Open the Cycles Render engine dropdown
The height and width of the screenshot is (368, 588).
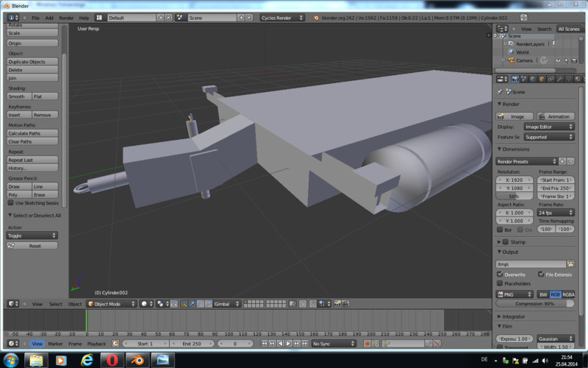(x=282, y=18)
